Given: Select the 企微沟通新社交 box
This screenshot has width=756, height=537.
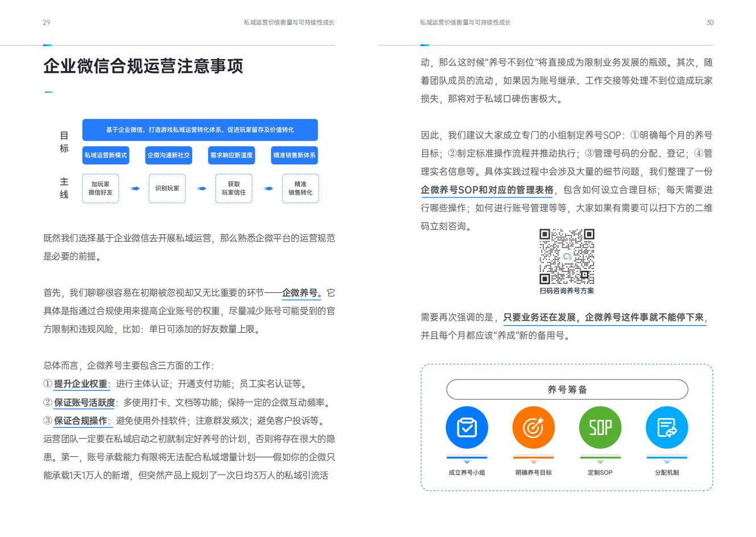Looking at the screenshot, I should coord(169,155).
